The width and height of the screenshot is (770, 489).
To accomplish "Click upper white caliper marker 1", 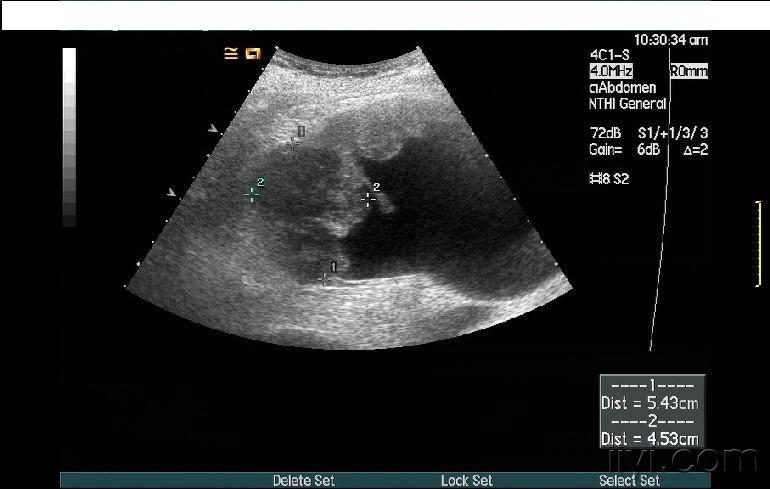I will pos(293,143).
